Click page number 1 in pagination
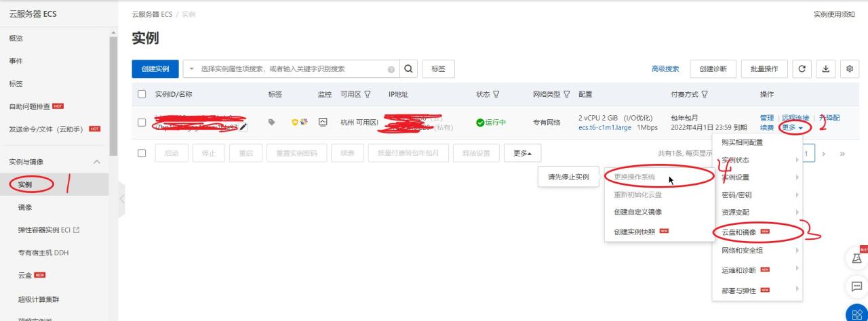The height and width of the screenshot is (321, 868). pos(806,154)
